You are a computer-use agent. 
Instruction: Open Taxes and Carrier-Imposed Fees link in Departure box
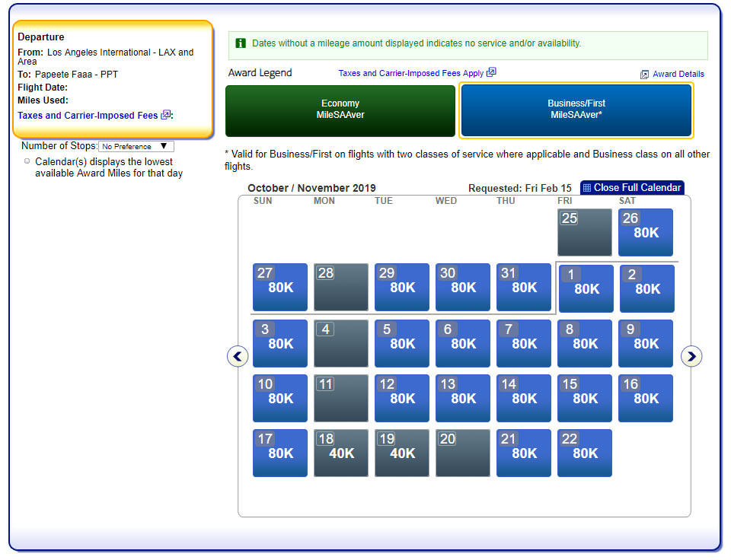88,116
